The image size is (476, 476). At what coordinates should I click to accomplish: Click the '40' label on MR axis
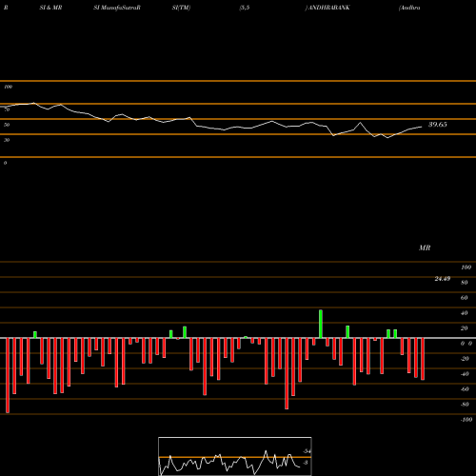point(465,313)
